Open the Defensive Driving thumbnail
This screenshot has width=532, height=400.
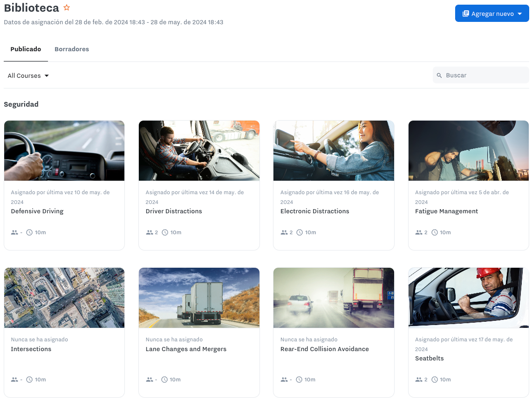pos(64,150)
